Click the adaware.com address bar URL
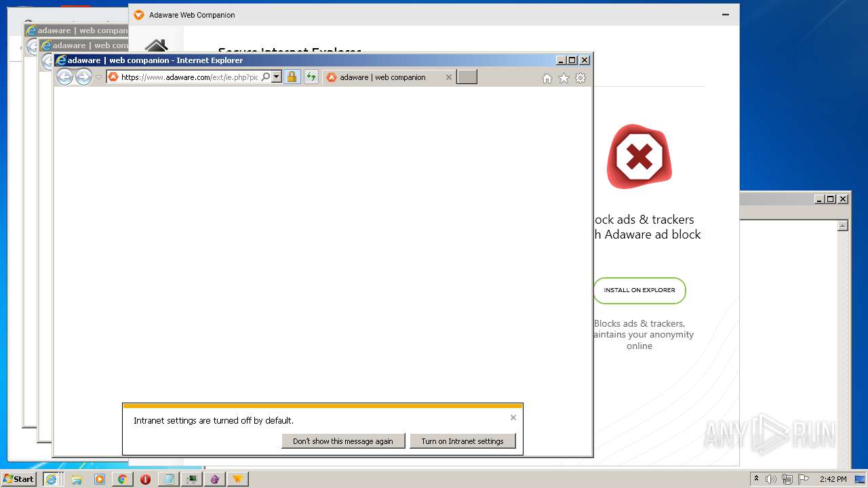Screen dimensions: 868x488 [x=189, y=77]
